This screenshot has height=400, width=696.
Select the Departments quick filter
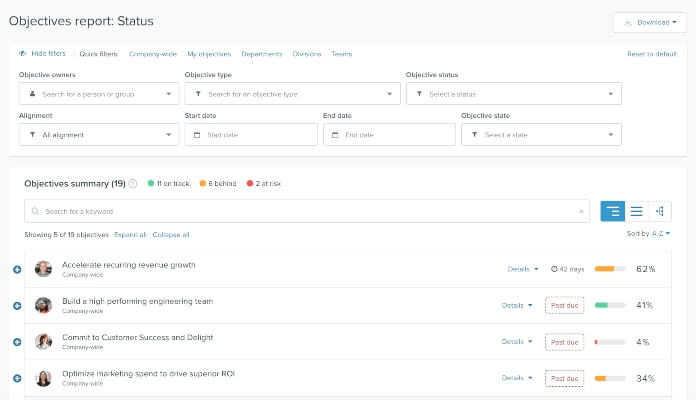pyautogui.click(x=263, y=54)
